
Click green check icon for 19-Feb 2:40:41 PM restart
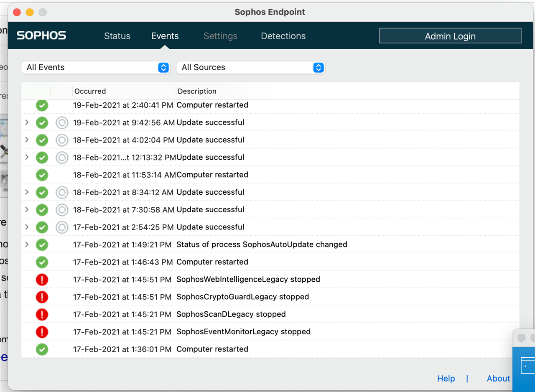coord(42,105)
